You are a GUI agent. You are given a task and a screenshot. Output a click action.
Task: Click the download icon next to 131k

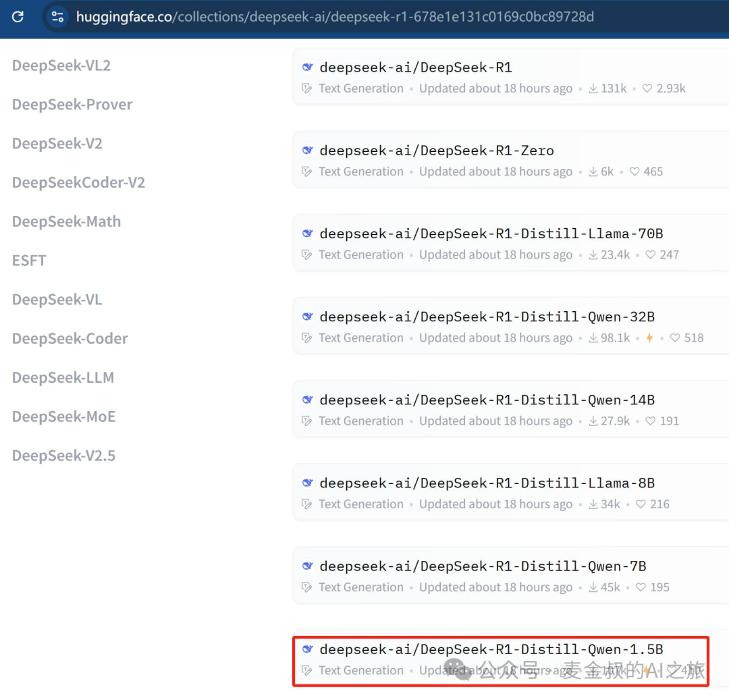(x=593, y=88)
